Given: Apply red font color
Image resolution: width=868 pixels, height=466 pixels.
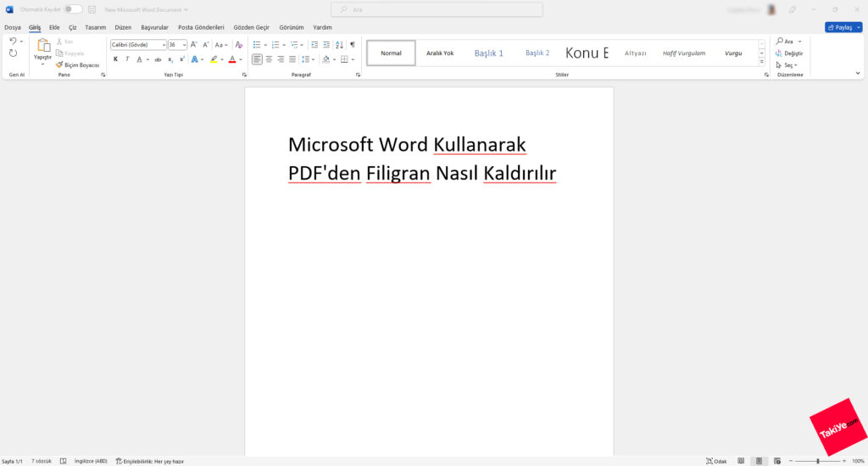Looking at the screenshot, I should (x=232, y=59).
